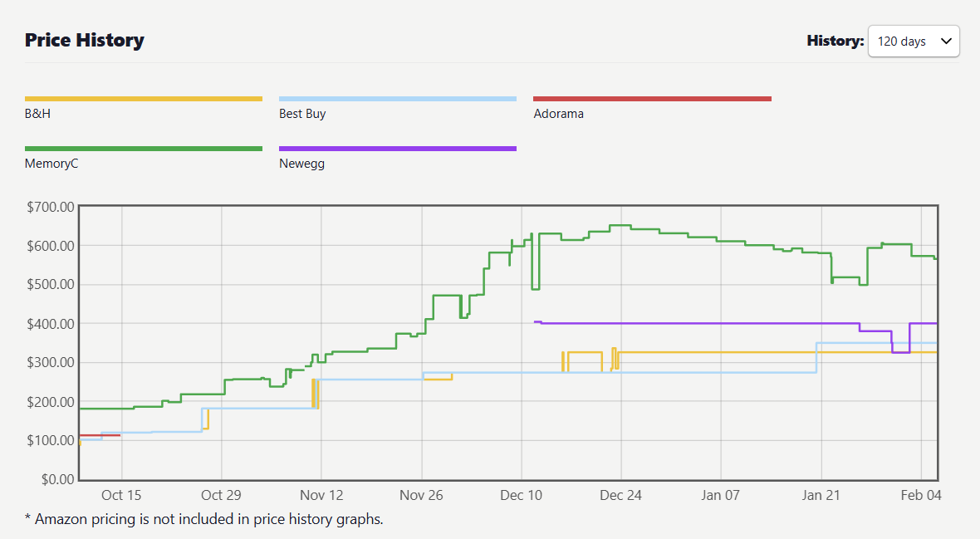
Task: Click the Amazon pricing footnote text
Action: click(x=203, y=519)
